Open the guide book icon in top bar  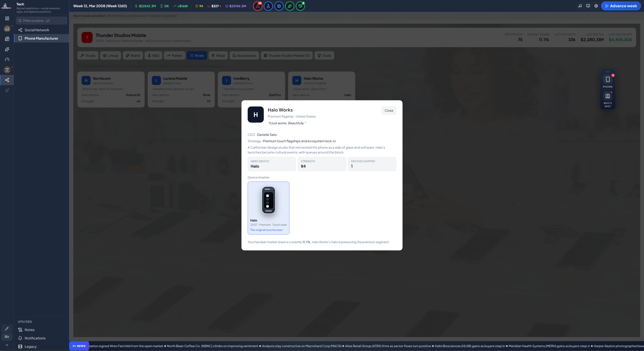[588, 6]
